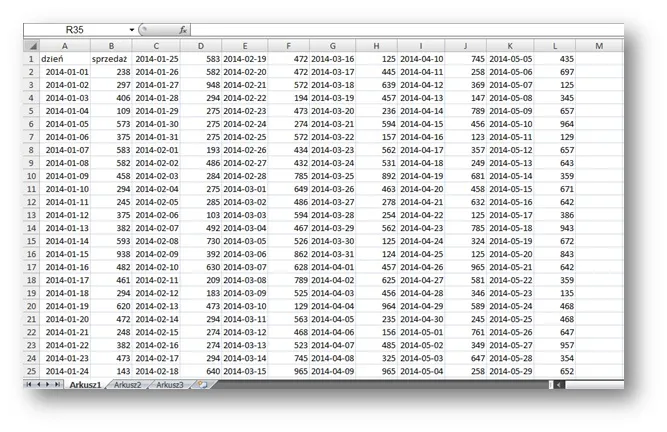667x432 pixels.
Task: Open the Name Box dropdown arrow
Action: 132,30
